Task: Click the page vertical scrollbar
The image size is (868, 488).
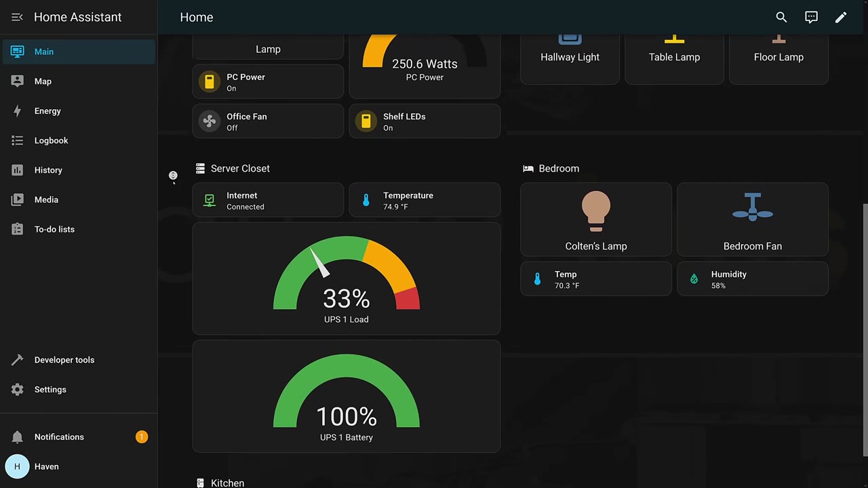Action: (864, 329)
